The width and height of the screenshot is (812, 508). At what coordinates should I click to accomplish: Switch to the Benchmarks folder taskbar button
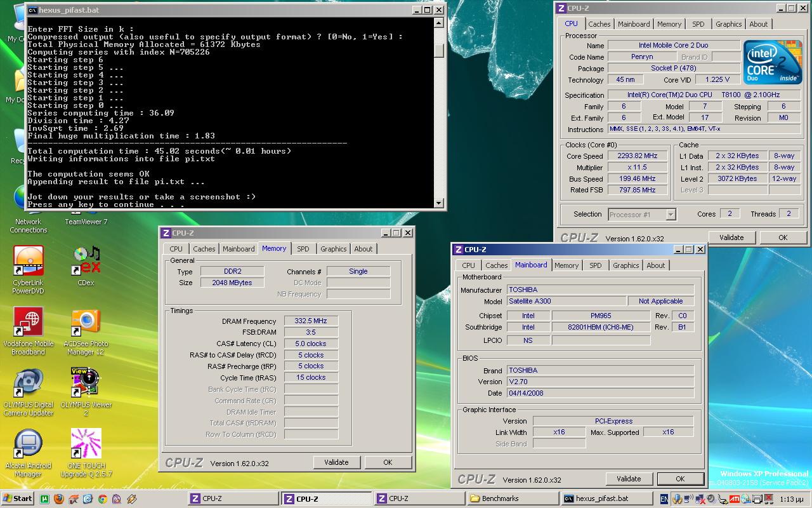click(513, 498)
